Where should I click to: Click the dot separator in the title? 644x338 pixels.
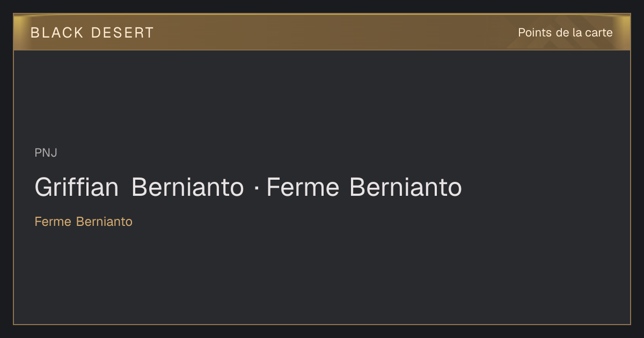pos(255,188)
